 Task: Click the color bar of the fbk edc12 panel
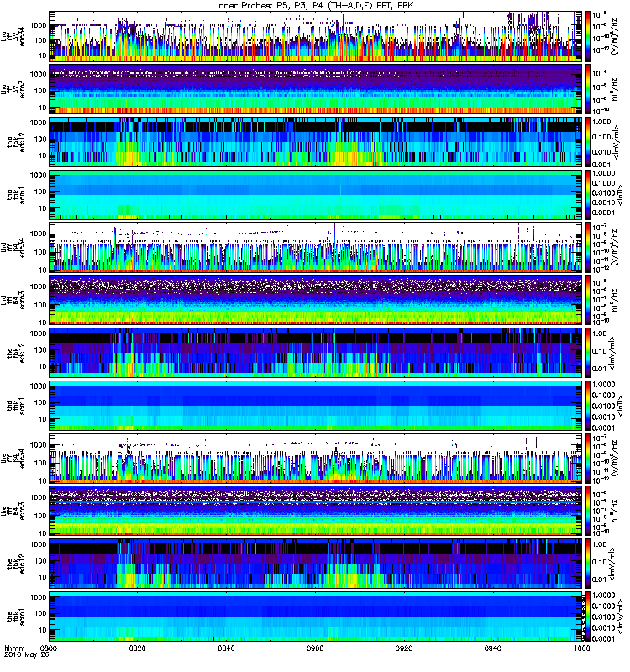tap(588, 564)
